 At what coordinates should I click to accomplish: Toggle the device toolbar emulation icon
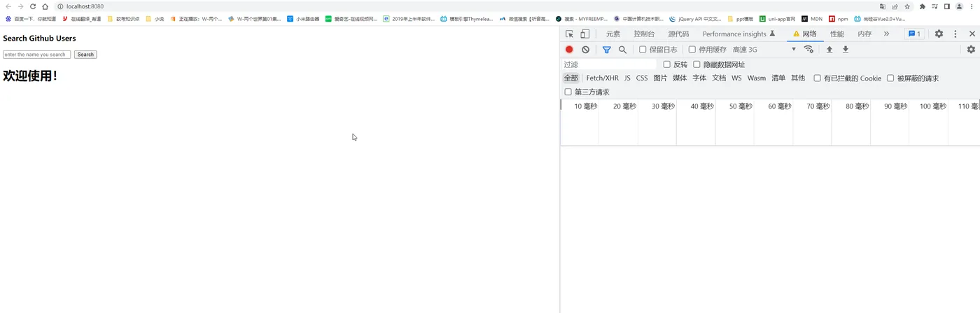584,34
